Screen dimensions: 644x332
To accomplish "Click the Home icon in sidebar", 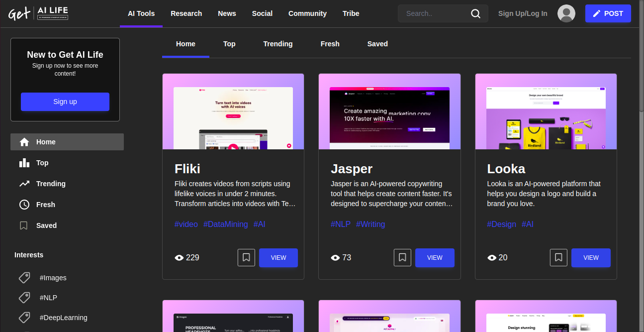I will tap(24, 142).
